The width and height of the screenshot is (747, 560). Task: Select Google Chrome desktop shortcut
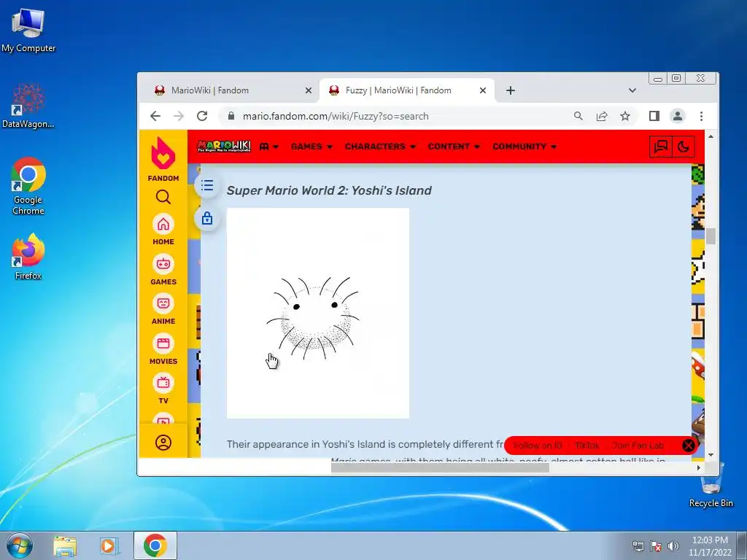28,186
